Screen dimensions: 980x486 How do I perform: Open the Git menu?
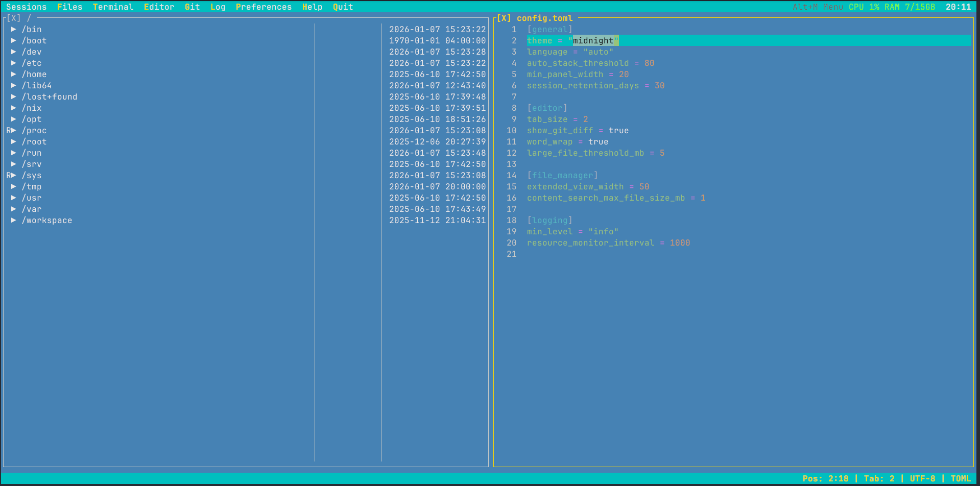tap(192, 7)
